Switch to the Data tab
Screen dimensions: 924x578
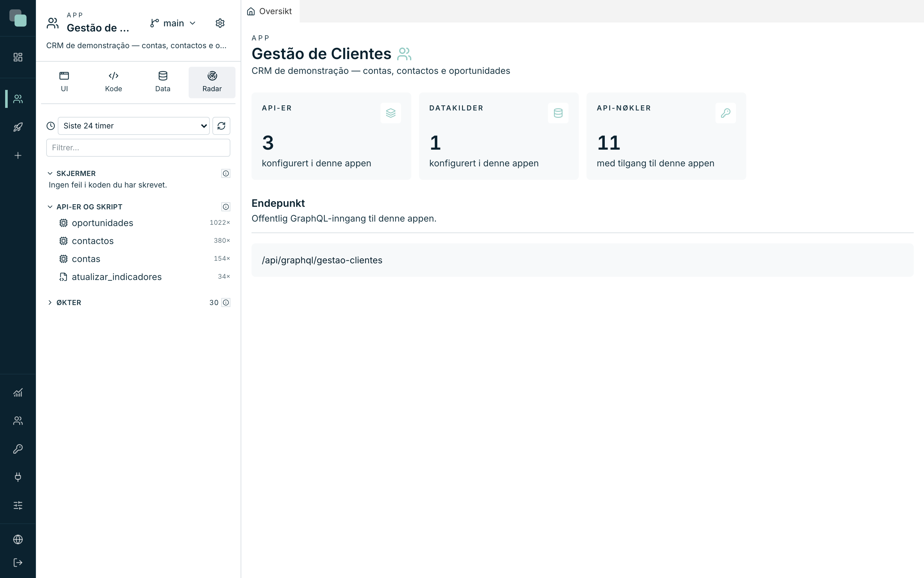163,82
